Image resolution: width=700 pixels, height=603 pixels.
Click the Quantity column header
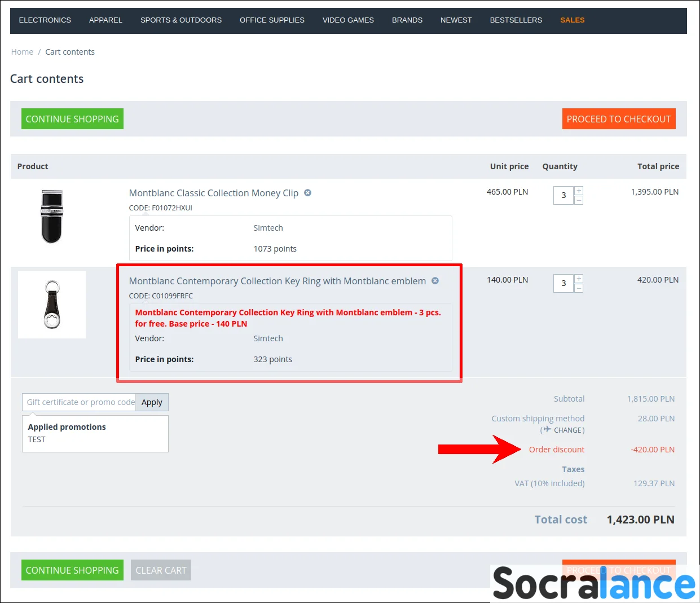[x=560, y=166]
